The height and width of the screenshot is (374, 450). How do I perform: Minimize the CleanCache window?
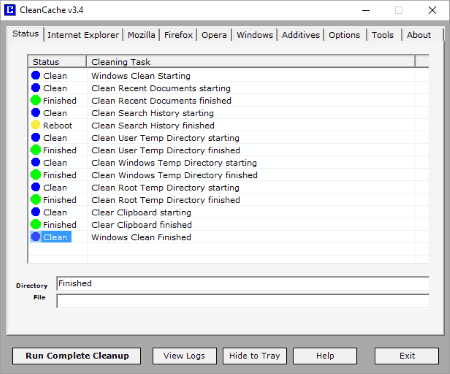coord(366,10)
